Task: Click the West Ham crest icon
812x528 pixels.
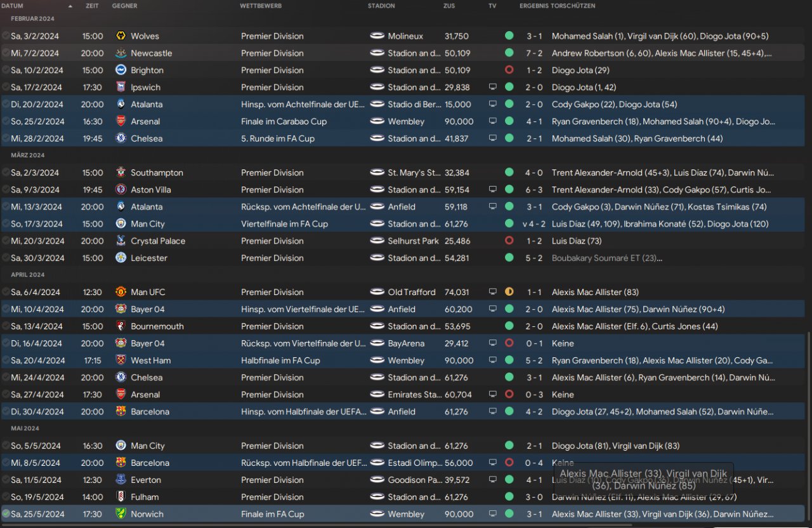Action: pyautogui.click(x=121, y=360)
